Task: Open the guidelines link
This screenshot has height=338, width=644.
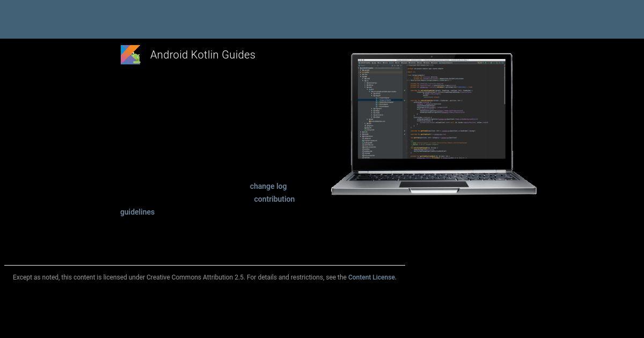Action: tap(137, 212)
